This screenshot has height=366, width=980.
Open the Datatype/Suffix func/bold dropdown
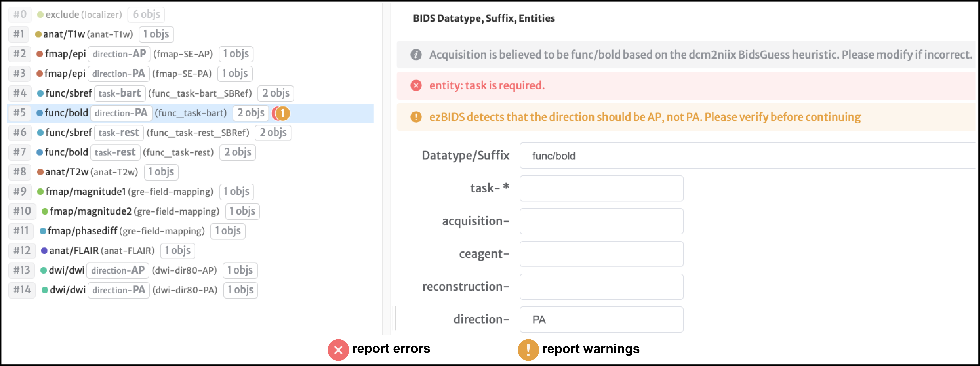[x=748, y=156]
